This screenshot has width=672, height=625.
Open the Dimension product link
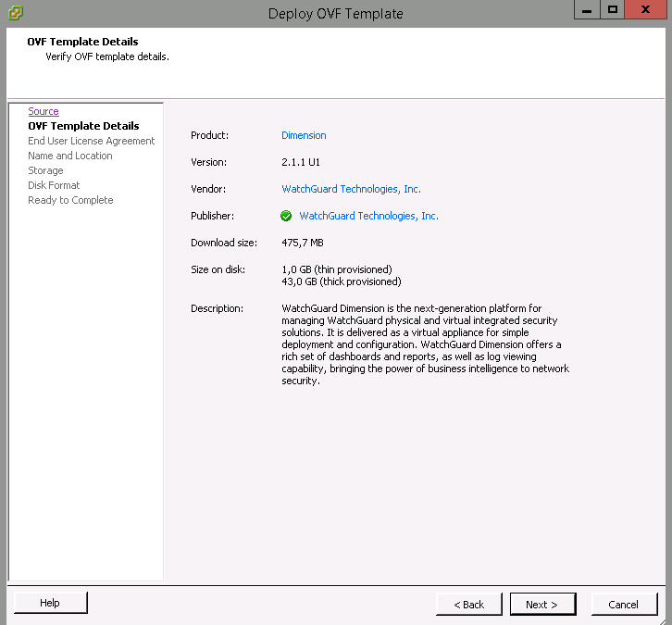pyautogui.click(x=304, y=135)
